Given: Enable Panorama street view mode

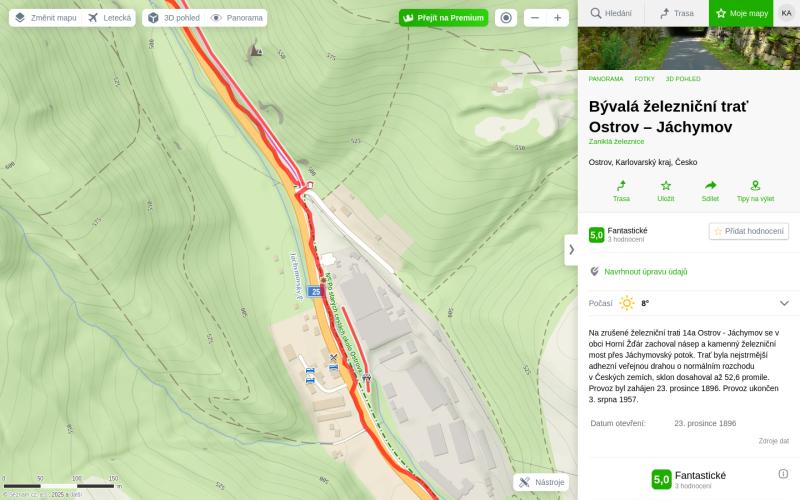Looking at the screenshot, I should click(237, 18).
